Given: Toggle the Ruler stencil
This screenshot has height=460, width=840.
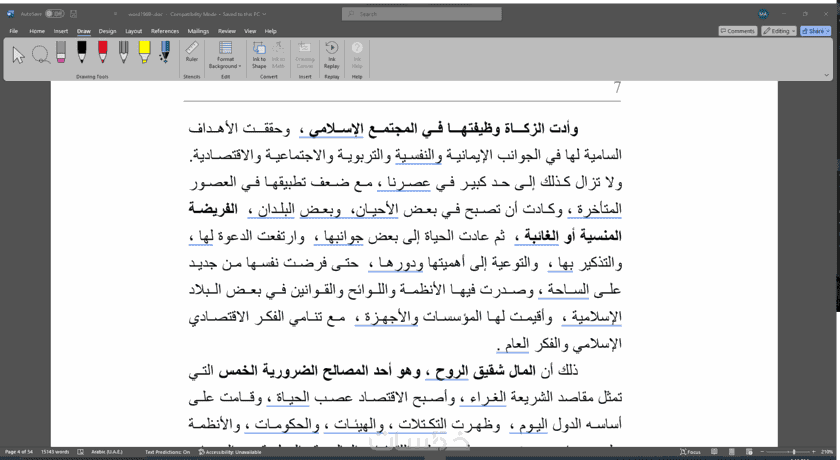Looking at the screenshot, I should (192, 52).
